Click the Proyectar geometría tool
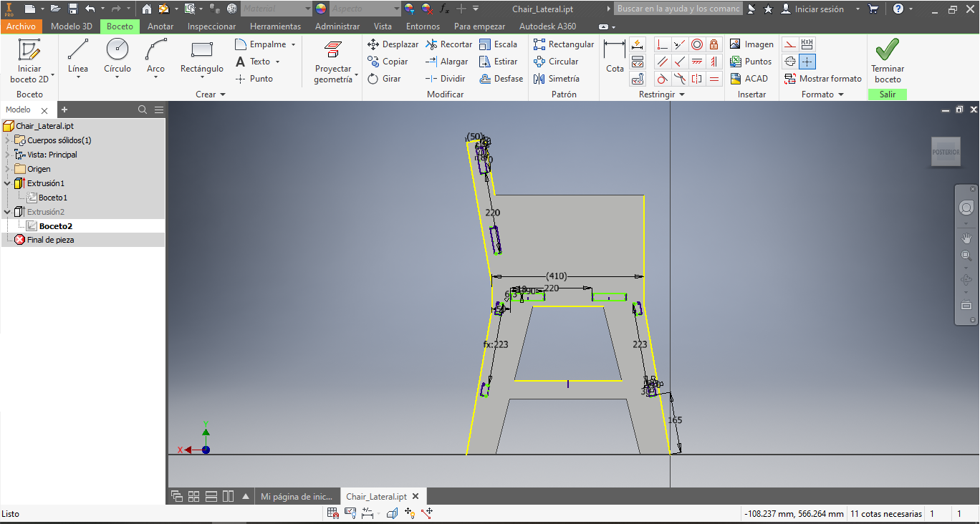Image resolution: width=980 pixels, height=524 pixels. [x=333, y=62]
